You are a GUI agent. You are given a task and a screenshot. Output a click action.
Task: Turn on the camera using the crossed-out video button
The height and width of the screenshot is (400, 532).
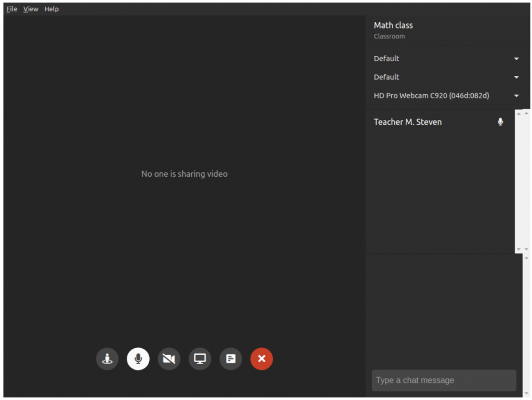tap(169, 359)
